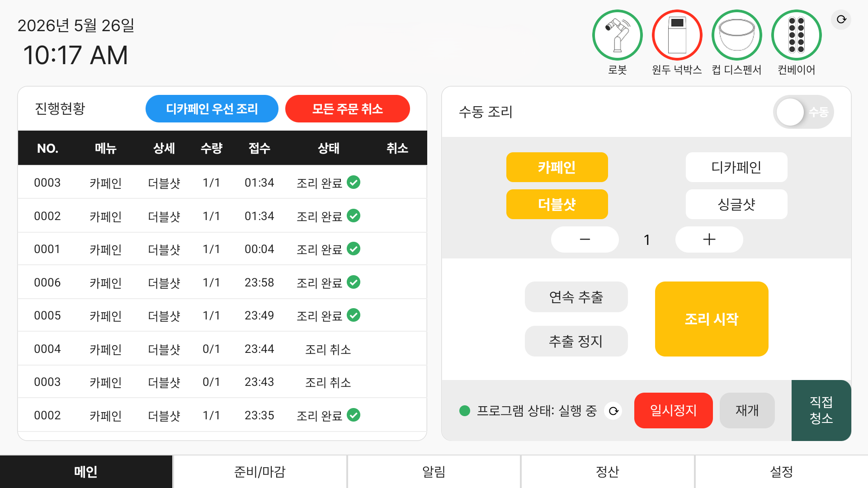Image resolution: width=868 pixels, height=488 pixels.
Task: Click the 취소 column header
Action: 397,148
